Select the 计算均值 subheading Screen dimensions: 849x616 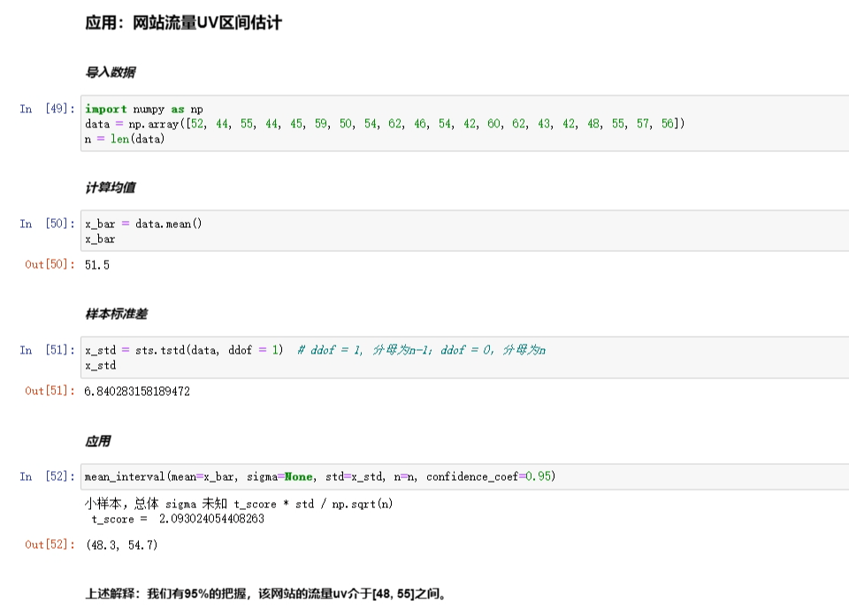click(111, 187)
